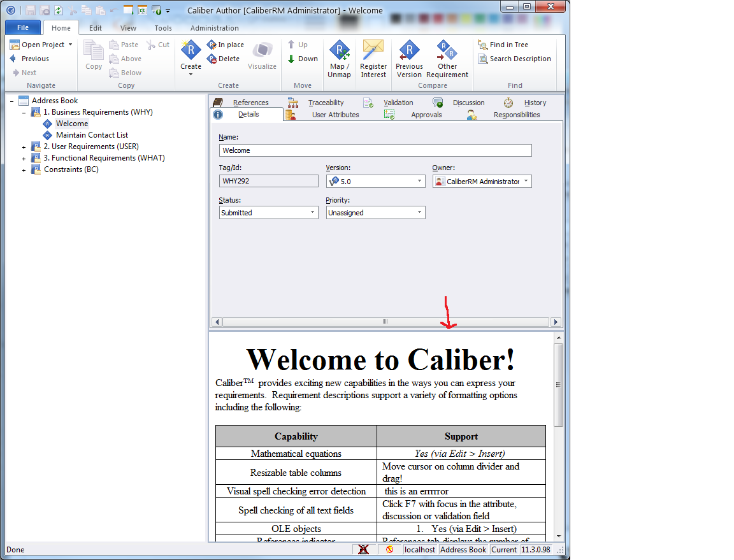The width and height of the screenshot is (734, 560).
Task: Click the Map / Unmap icon
Action: [340, 50]
